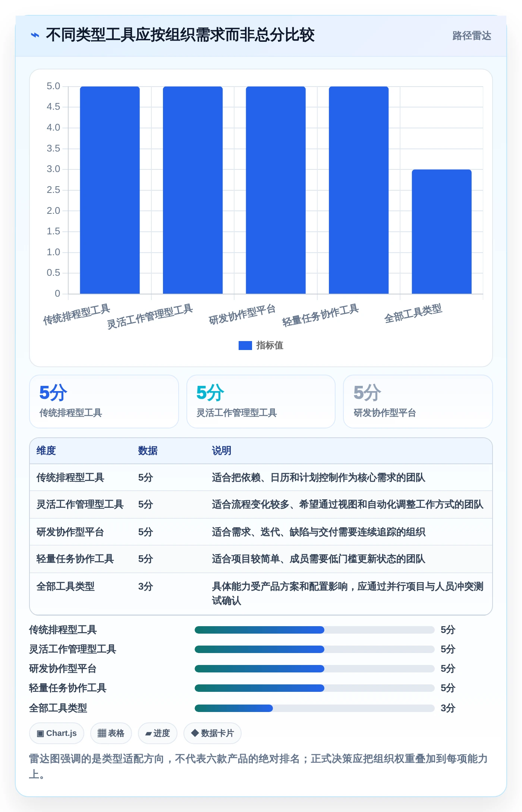Click the 3分 value beside last progress bar
Image resolution: width=522 pixels, height=812 pixels.
pyautogui.click(x=448, y=708)
